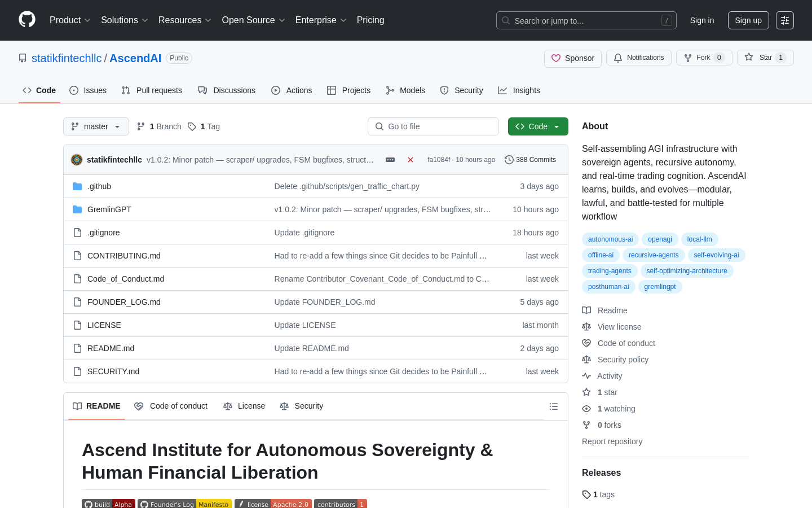Click the command palette icon in header
This screenshot has width=812, height=508.
(x=784, y=20)
